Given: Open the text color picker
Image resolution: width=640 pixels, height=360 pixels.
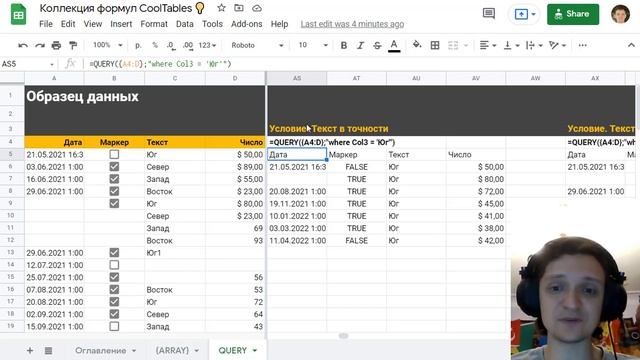Looking at the screenshot, I should [x=394, y=46].
